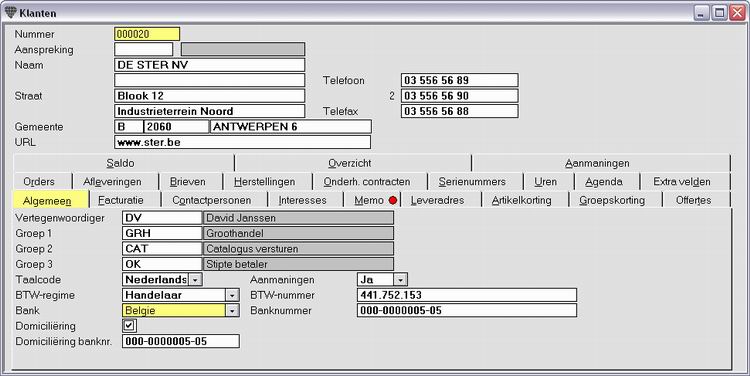Click the country code field B
The height and width of the screenshot is (376, 750).
[129, 126]
